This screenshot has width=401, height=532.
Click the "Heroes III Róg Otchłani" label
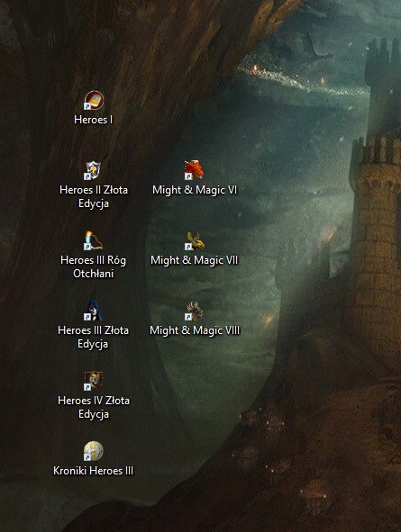tap(94, 266)
